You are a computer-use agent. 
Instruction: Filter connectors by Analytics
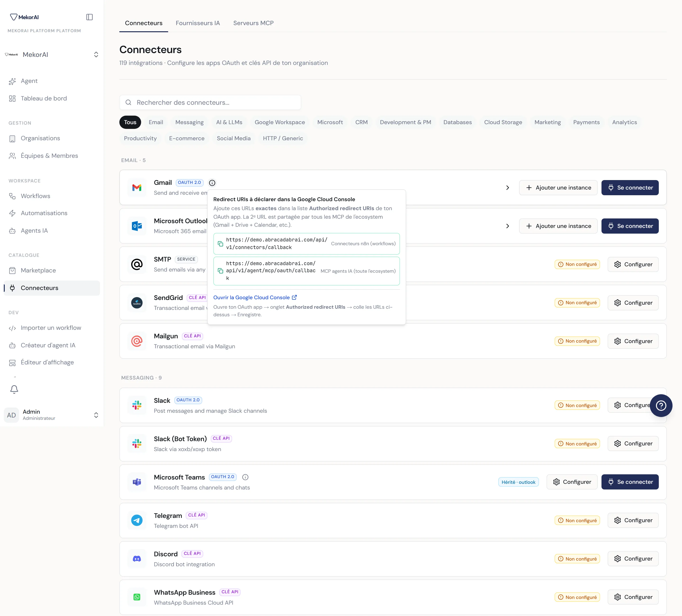(624, 122)
